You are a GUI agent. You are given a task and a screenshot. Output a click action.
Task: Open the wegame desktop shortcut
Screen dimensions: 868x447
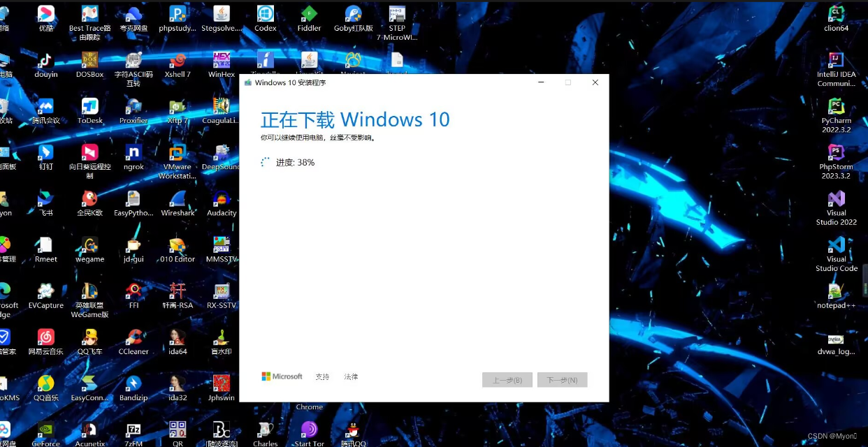[x=90, y=249]
